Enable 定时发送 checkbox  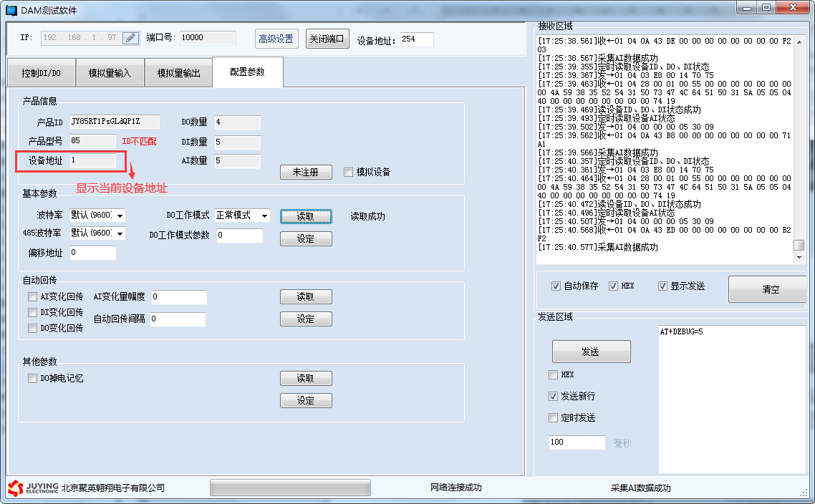pos(553,417)
